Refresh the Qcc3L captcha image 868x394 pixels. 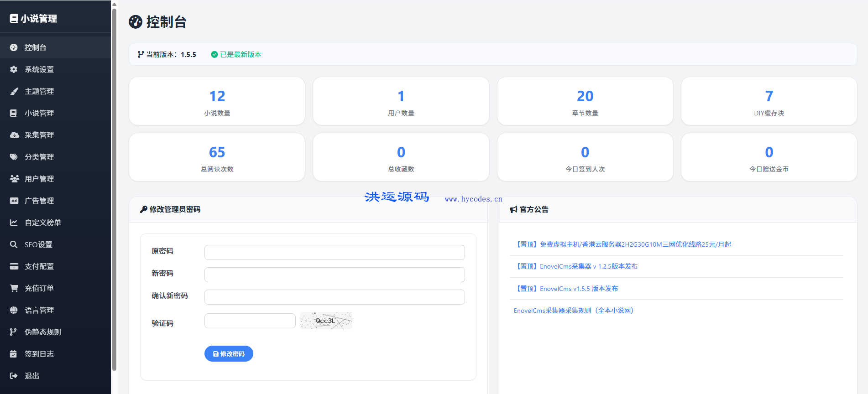pyautogui.click(x=326, y=321)
